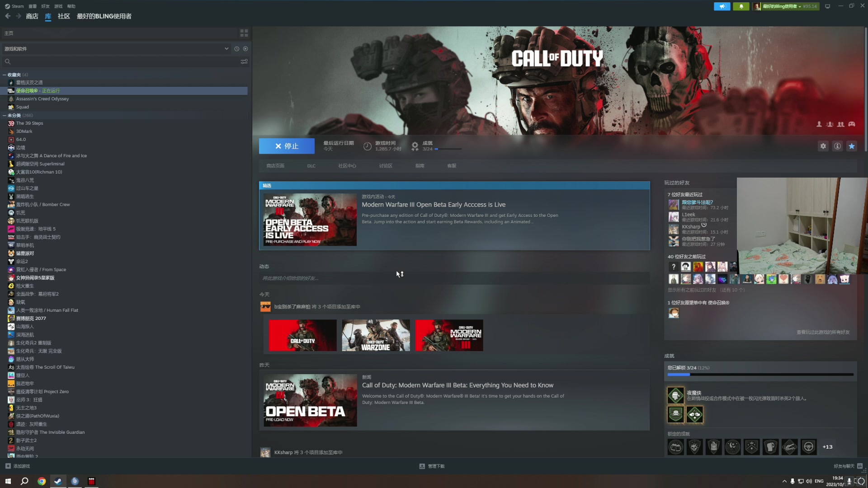
Task: Click the share-with-friends input under 动态
Action: tap(454, 278)
